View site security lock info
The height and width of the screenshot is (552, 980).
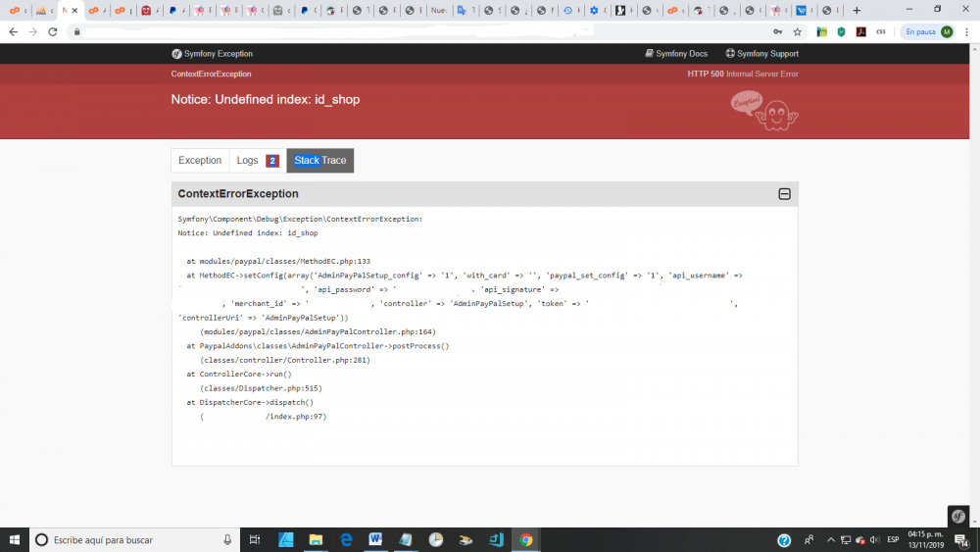pyautogui.click(x=76, y=32)
